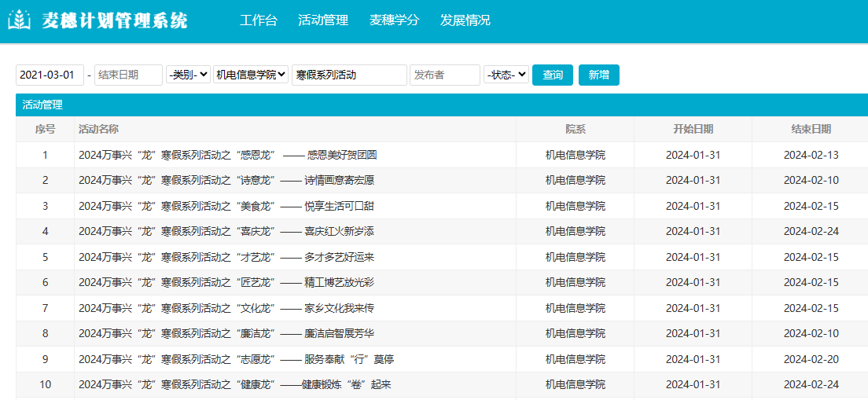Focus the 发布者 input box
The image size is (868, 400).
(x=444, y=75)
